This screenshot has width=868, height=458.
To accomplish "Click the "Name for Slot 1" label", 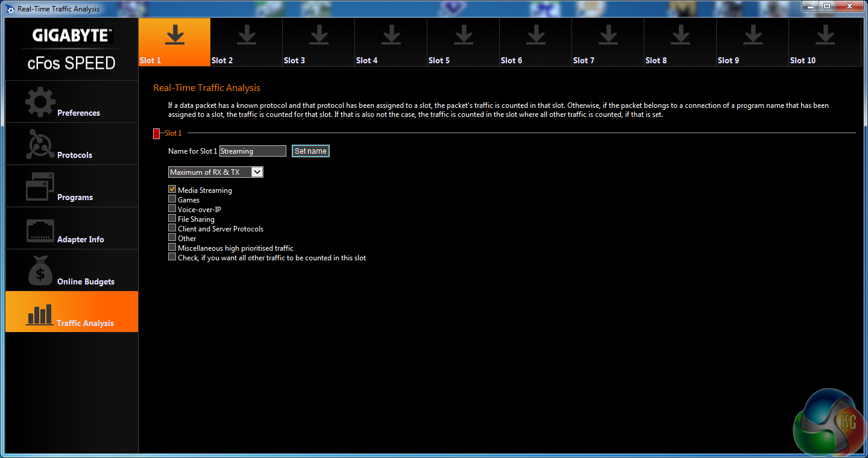I will [192, 151].
